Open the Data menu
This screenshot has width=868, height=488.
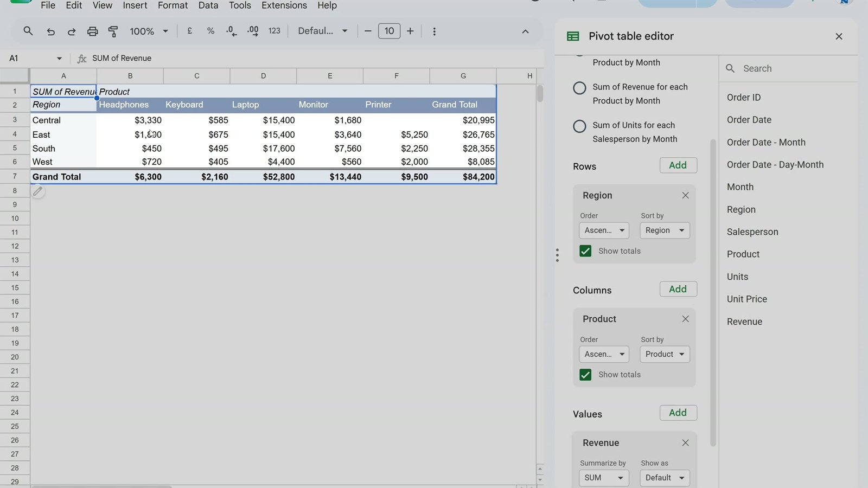point(208,5)
